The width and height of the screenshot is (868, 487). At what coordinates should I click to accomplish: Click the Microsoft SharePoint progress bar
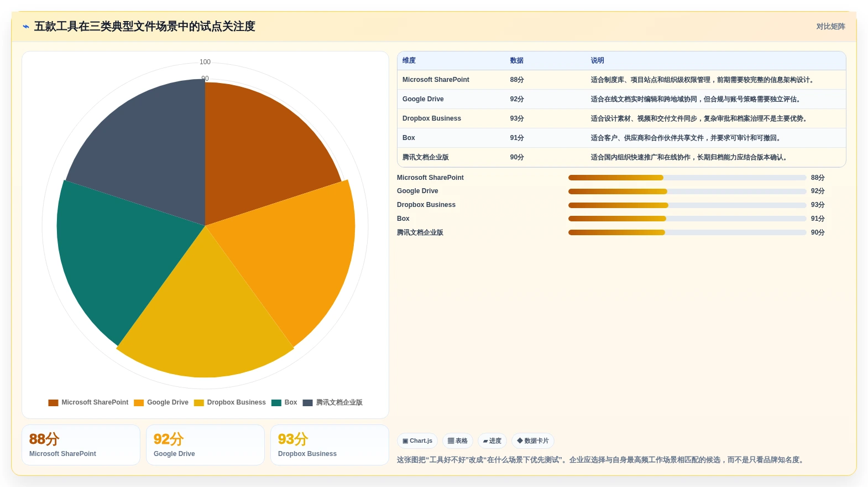pyautogui.click(x=687, y=178)
